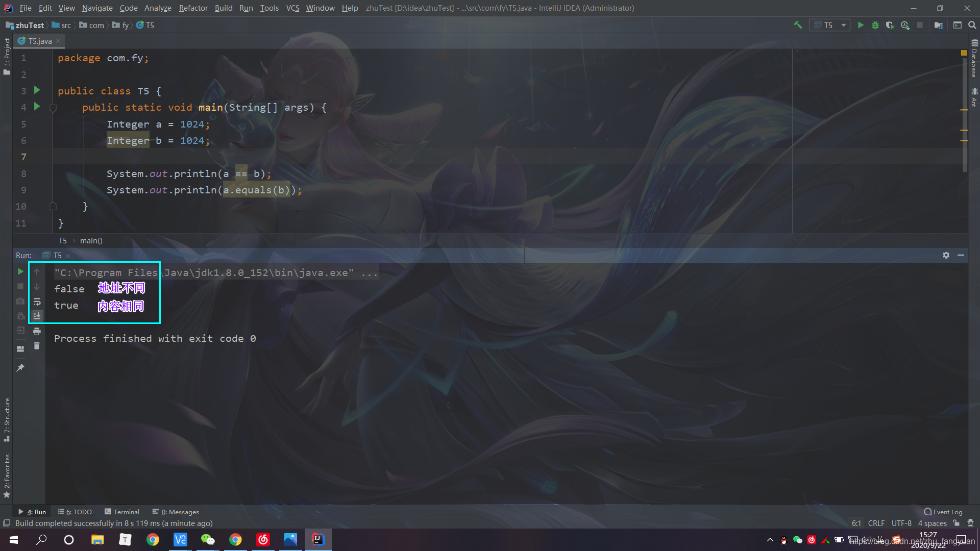Open the Structure tool window stripe
Image resolution: width=980 pixels, height=551 pixels.
point(7,419)
